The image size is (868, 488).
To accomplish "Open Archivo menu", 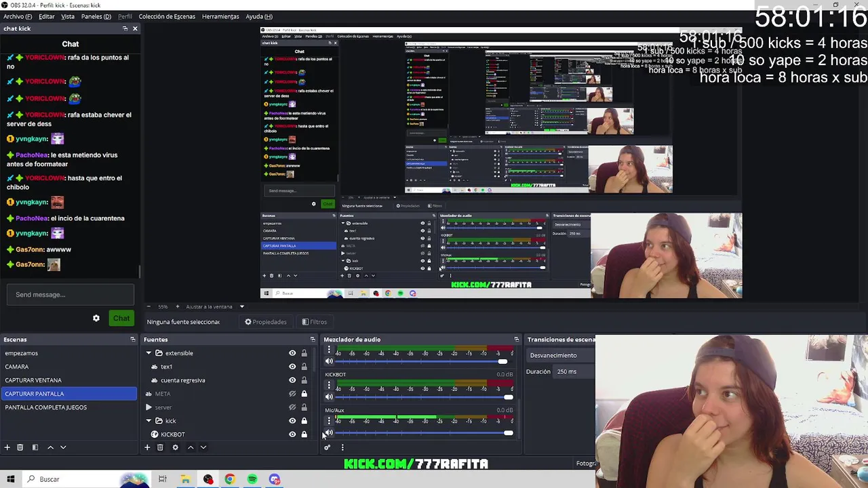I will [x=18, y=16].
